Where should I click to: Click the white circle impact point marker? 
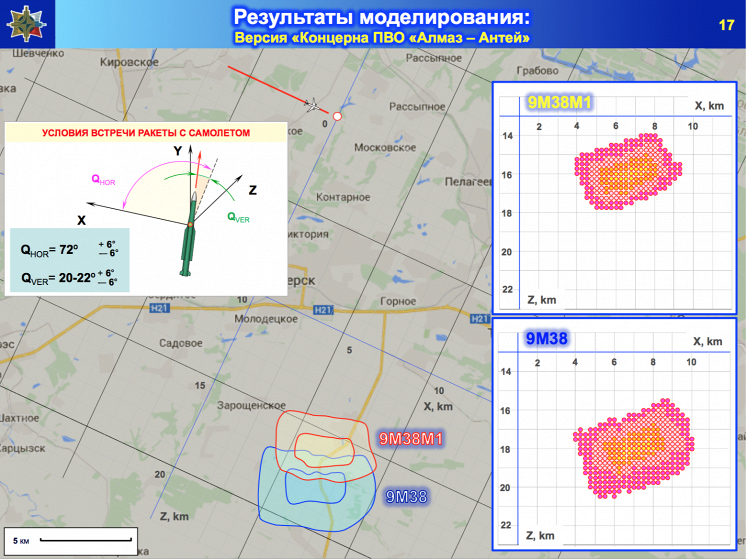(337, 116)
